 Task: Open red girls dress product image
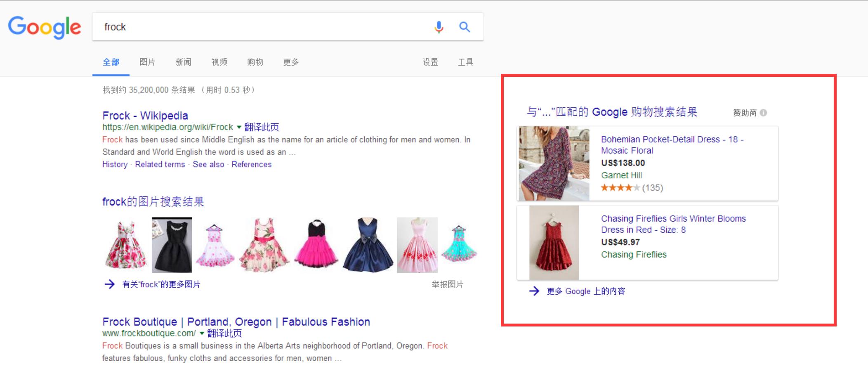(x=554, y=243)
